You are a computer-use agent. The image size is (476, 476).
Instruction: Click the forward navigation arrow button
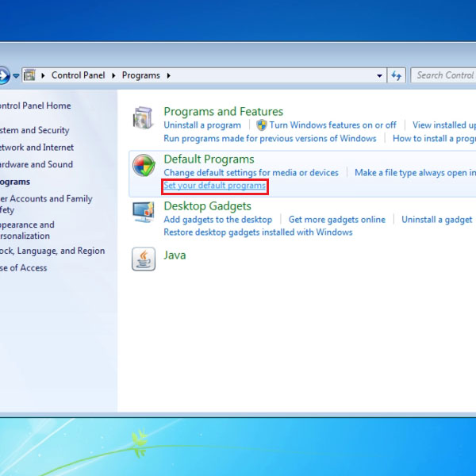[4, 75]
